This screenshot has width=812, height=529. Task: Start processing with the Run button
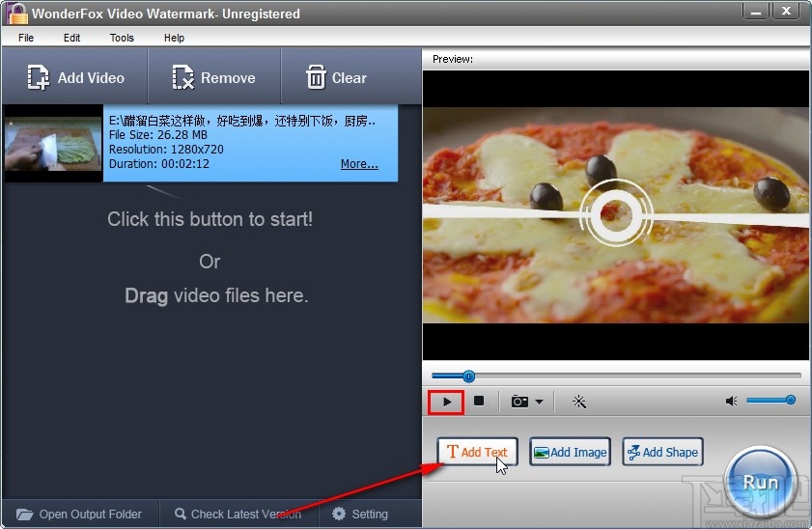coord(760,483)
